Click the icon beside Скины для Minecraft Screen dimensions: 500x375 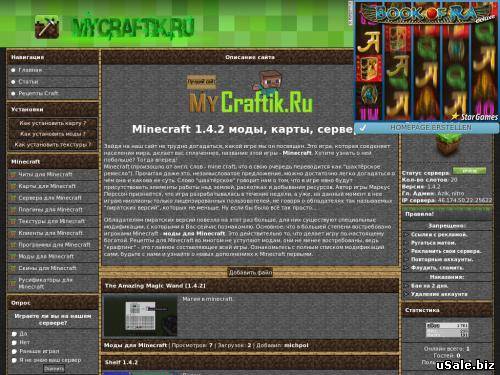(13, 268)
